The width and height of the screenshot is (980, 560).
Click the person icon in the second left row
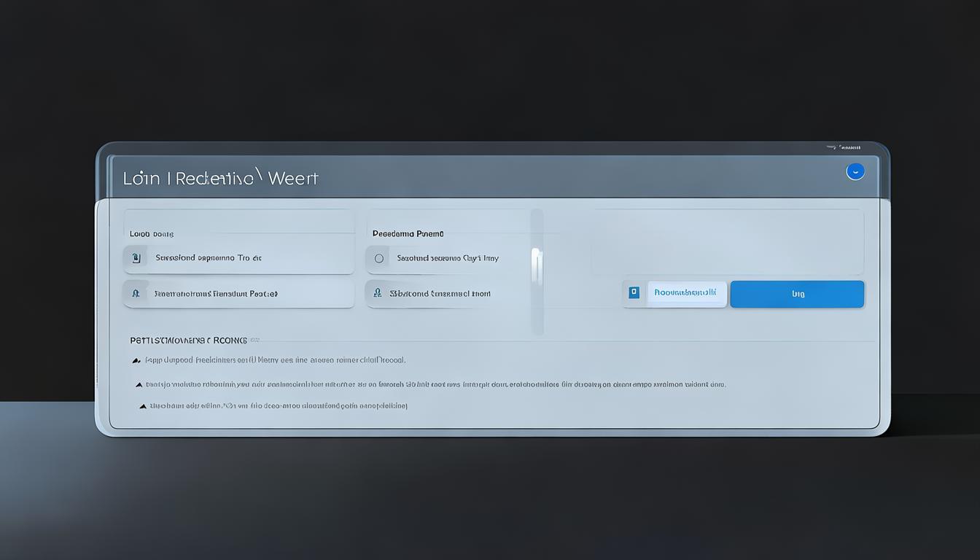[136, 294]
